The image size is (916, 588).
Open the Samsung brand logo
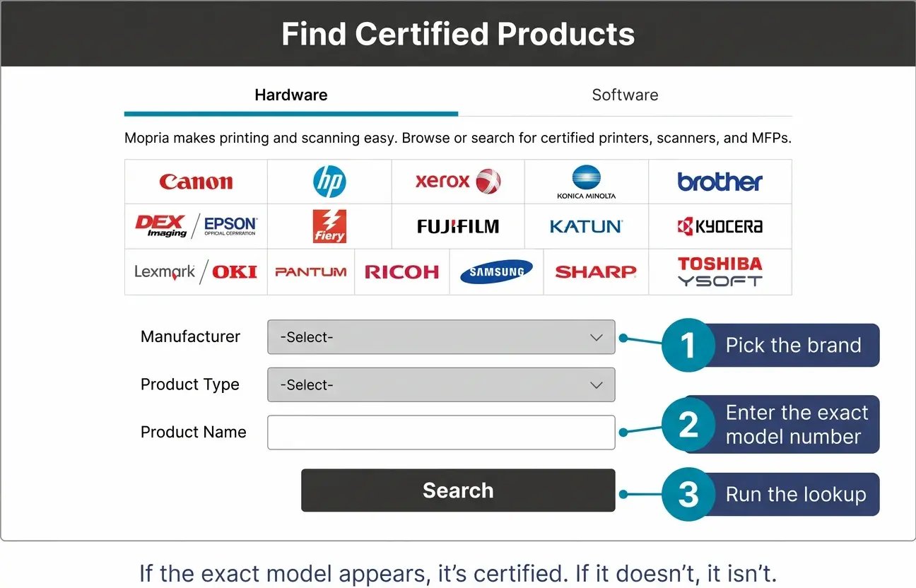496,271
